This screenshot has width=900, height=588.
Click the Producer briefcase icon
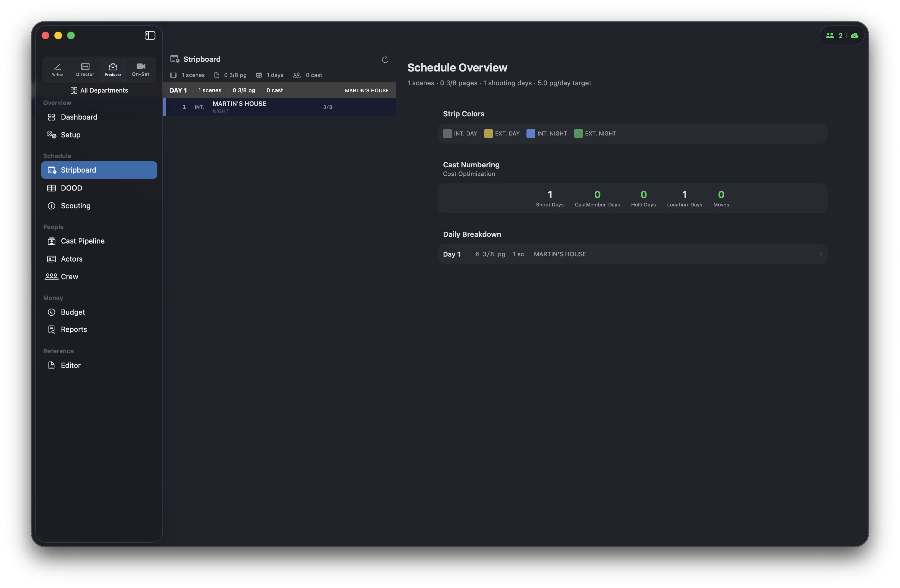[x=113, y=67]
